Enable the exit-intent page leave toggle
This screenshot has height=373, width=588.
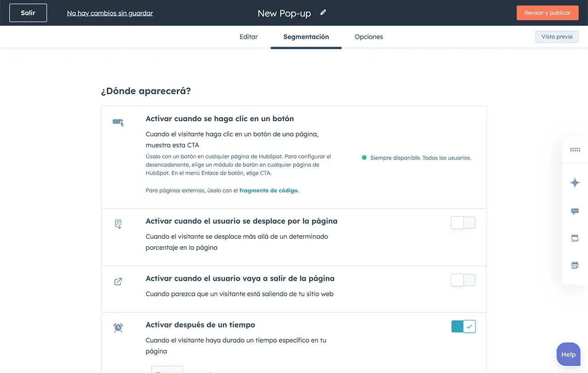[x=463, y=280]
